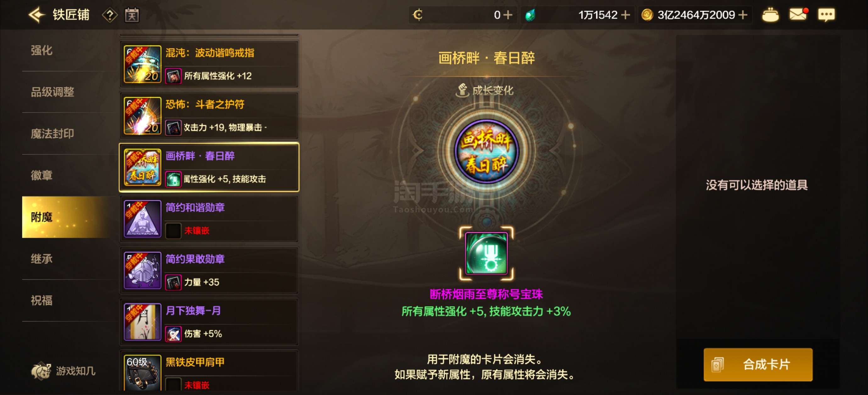868x395 pixels.
Task: Select the 断桥烟雨 orb slot icon
Action: (486, 253)
